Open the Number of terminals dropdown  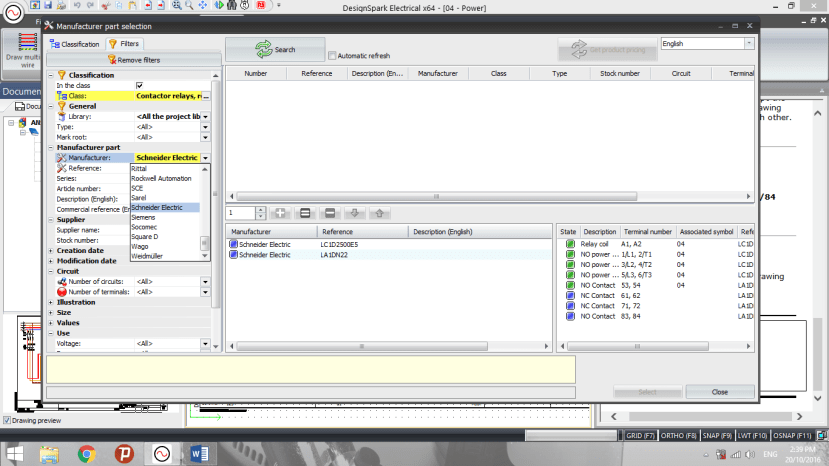(205, 292)
